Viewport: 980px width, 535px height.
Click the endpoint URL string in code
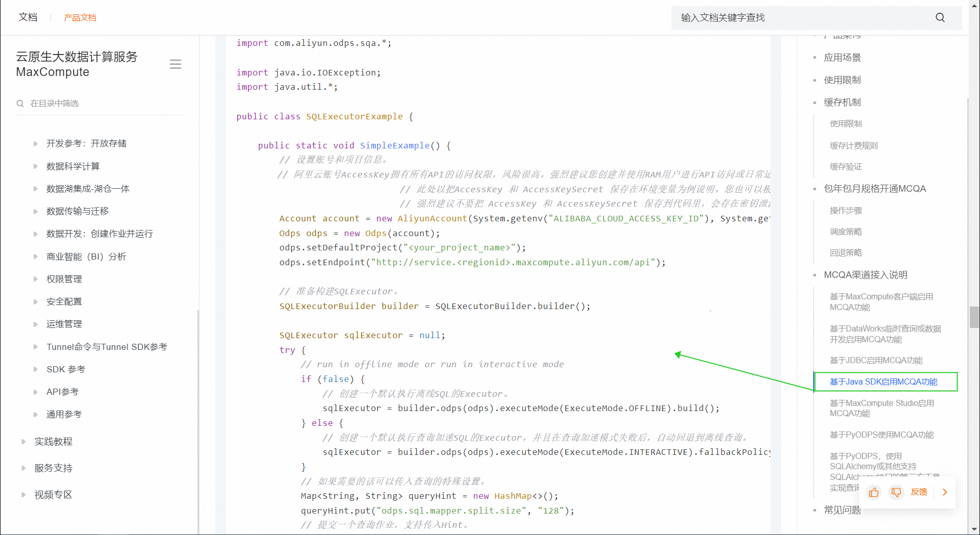click(513, 262)
